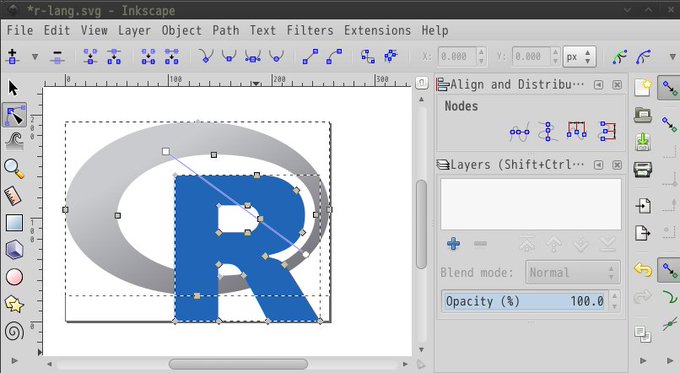Click the yellow Undo arrow
The width and height of the screenshot is (680, 373).
pyautogui.click(x=643, y=270)
